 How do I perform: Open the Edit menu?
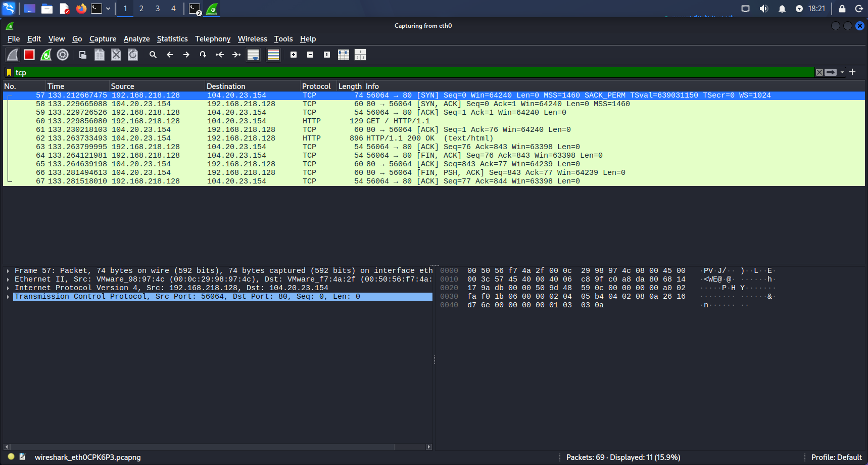[34, 39]
